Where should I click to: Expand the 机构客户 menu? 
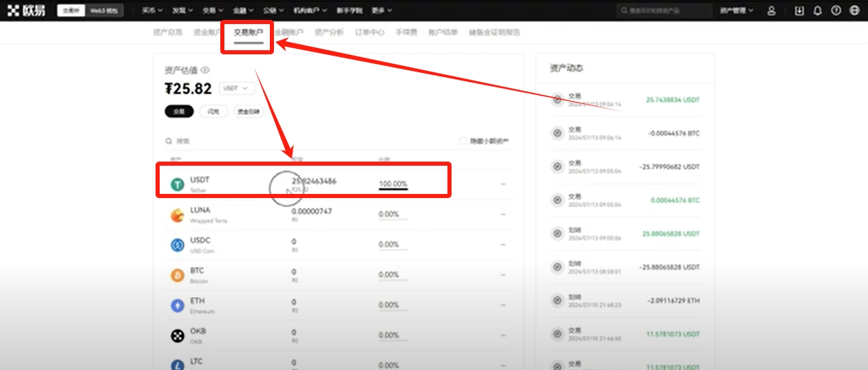point(310,11)
